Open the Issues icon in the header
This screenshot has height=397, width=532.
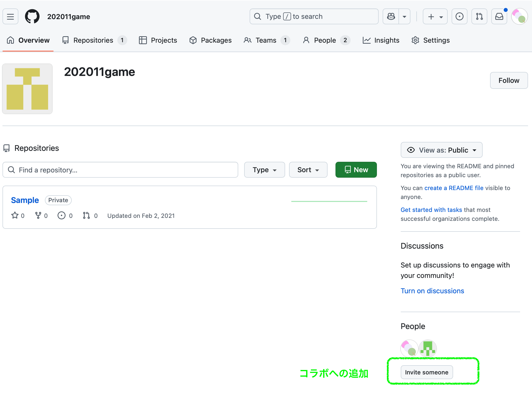(x=459, y=17)
